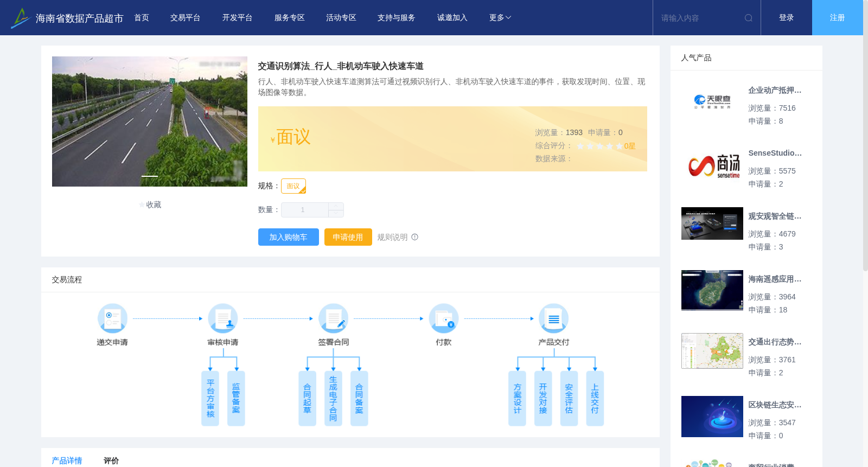Click the 监管备案 sub-step box

pyautogui.click(x=236, y=399)
